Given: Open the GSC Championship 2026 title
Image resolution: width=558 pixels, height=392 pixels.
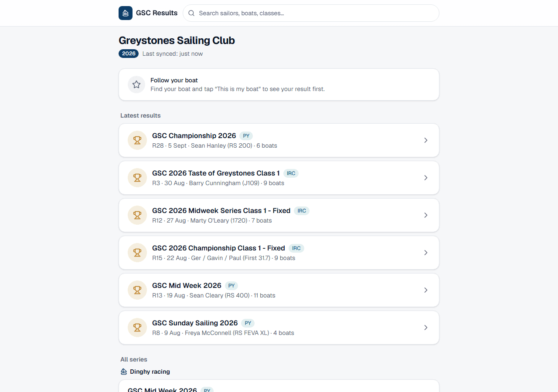Looking at the screenshot, I should tap(194, 136).
